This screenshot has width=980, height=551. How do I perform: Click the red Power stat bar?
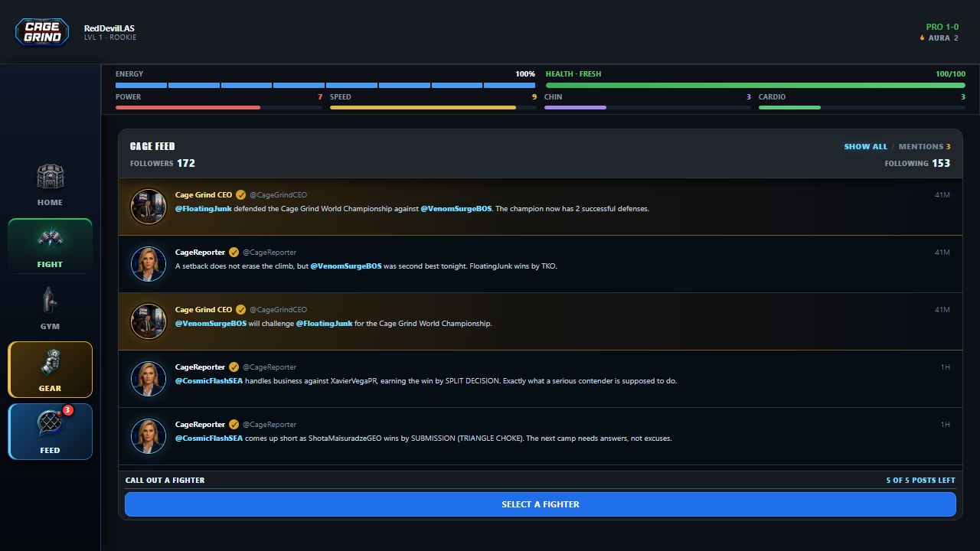click(219, 107)
